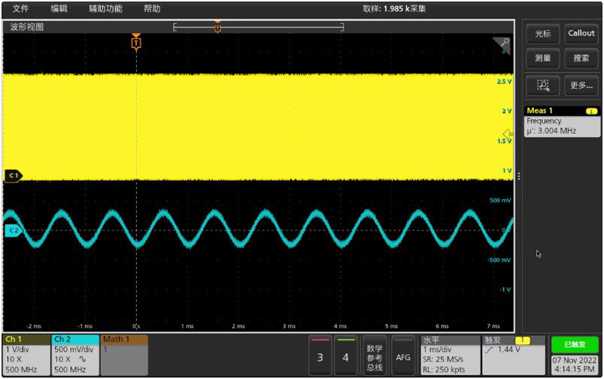This screenshot has height=379, width=604.
Task: Click the yellow channel 1 badge in Meas 1
Action: pos(591,111)
